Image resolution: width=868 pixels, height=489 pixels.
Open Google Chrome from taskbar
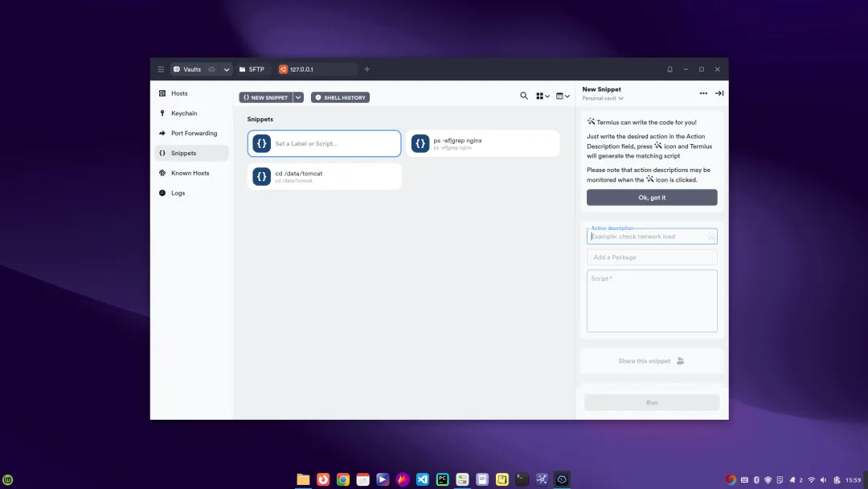click(342, 479)
